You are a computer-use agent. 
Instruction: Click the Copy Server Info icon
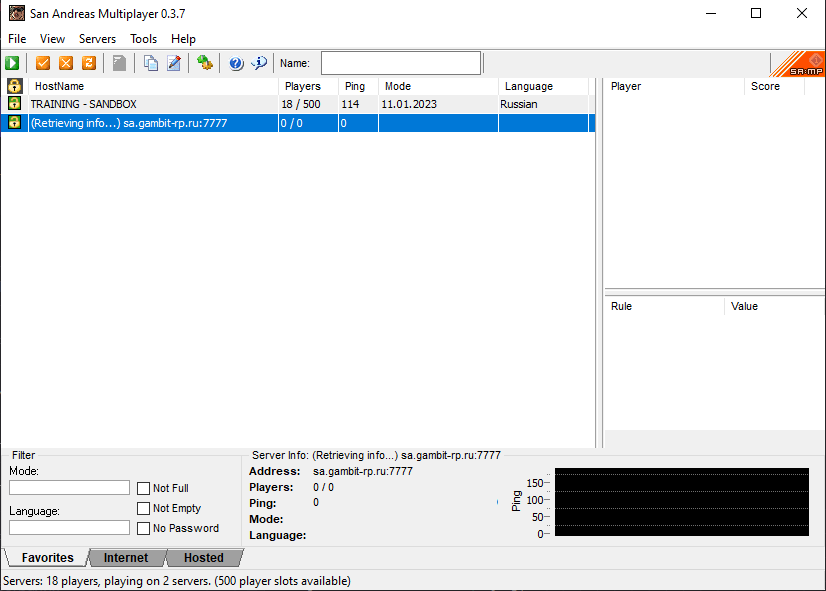pyautogui.click(x=151, y=63)
